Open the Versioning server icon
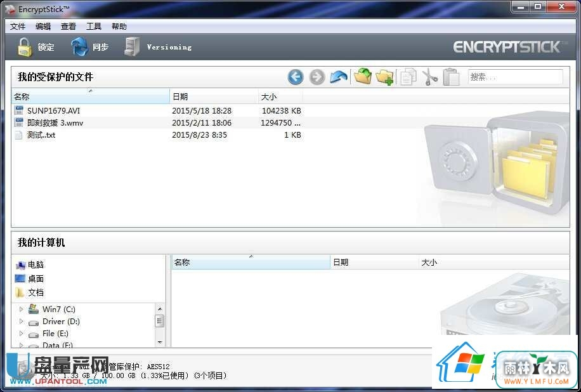This screenshot has height=392, width=581. [132, 47]
